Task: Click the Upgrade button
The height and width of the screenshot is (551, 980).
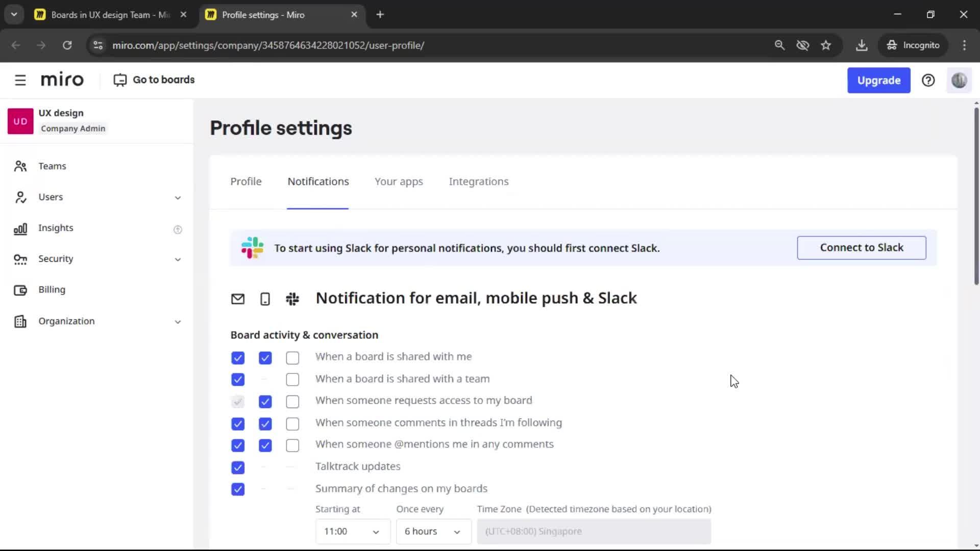Action: pyautogui.click(x=878, y=81)
